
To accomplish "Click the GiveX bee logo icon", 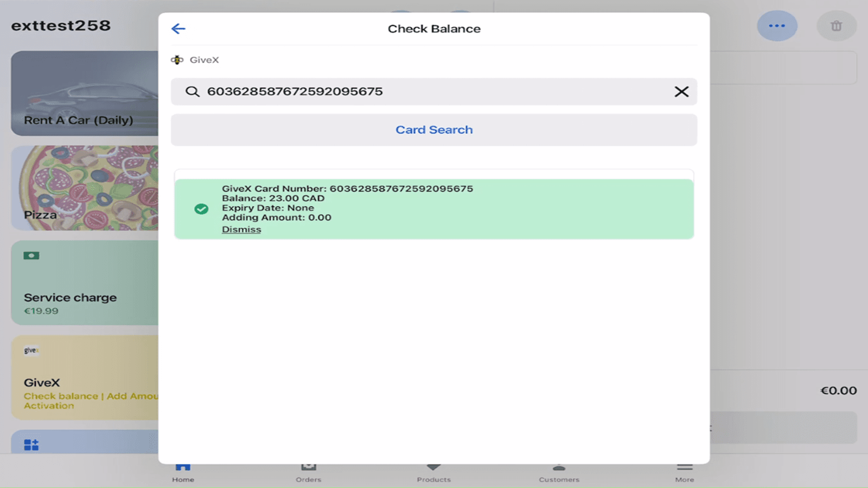I will click(x=177, y=60).
